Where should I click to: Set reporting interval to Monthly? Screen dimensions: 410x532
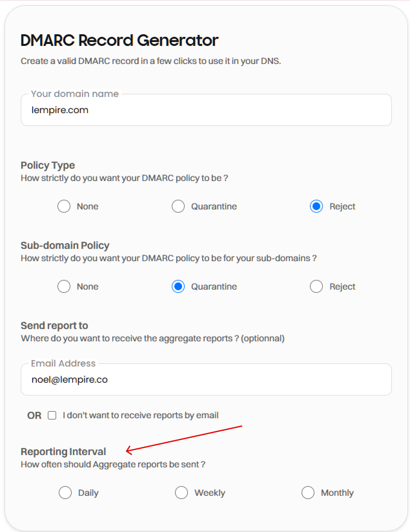(x=308, y=493)
